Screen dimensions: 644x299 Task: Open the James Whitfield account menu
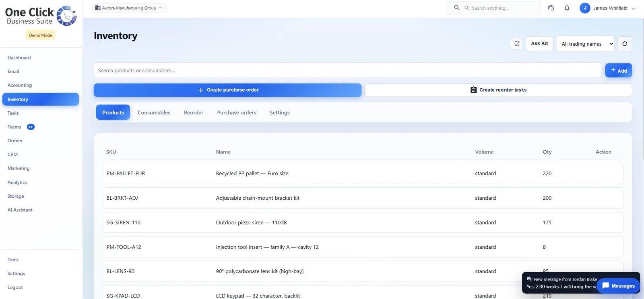(608, 8)
